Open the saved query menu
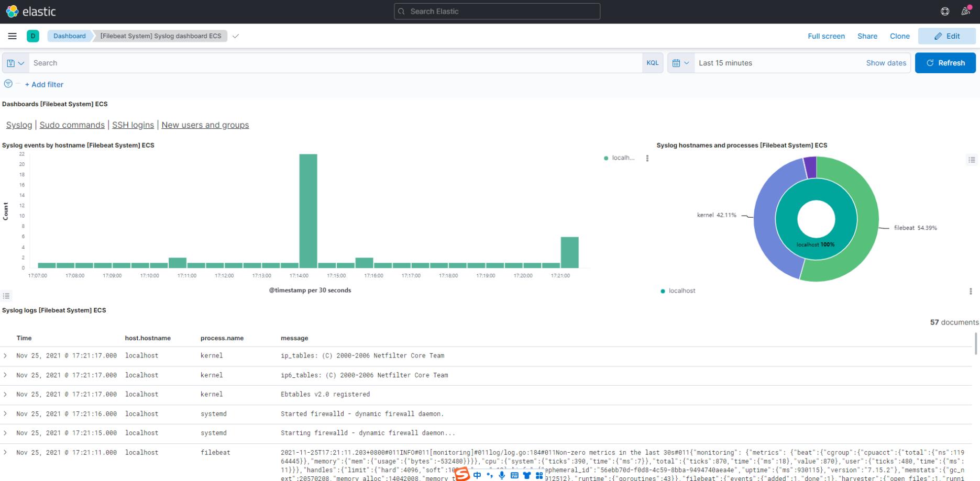This screenshot has height=481, width=980. point(16,63)
